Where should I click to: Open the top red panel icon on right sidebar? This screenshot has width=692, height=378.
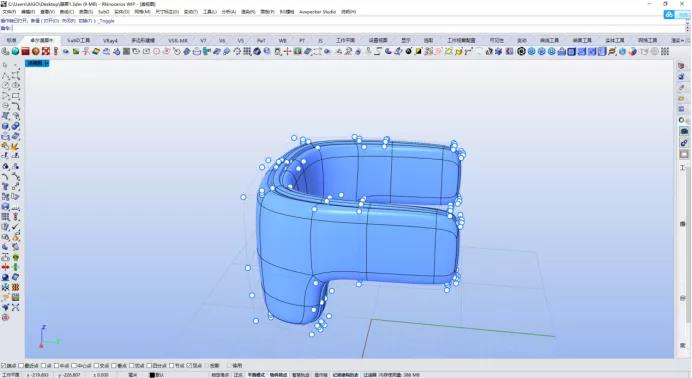[x=681, y=66]
